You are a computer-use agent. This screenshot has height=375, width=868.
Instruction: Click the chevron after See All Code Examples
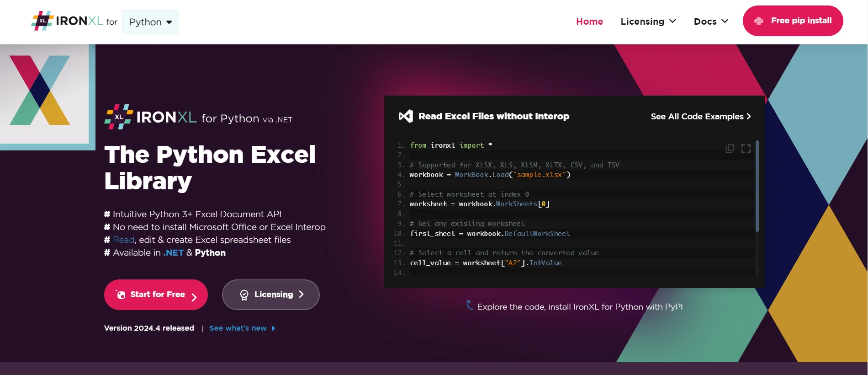coord(749,117)
